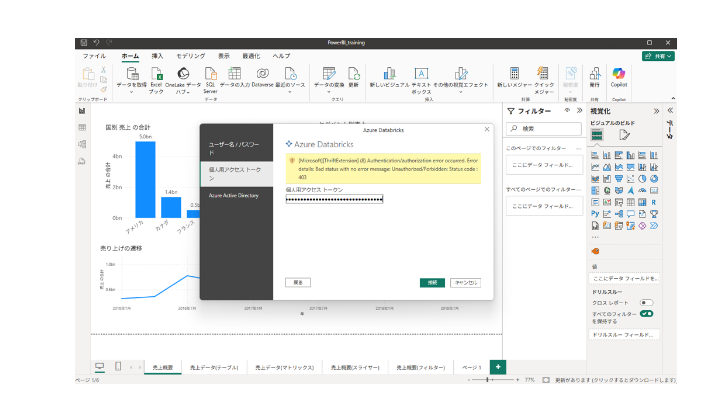Image resolution: width=713 pixels, height=417 pixels.
Task: Switch to Model view in left sidebar
Action: [x=82, y=145]
